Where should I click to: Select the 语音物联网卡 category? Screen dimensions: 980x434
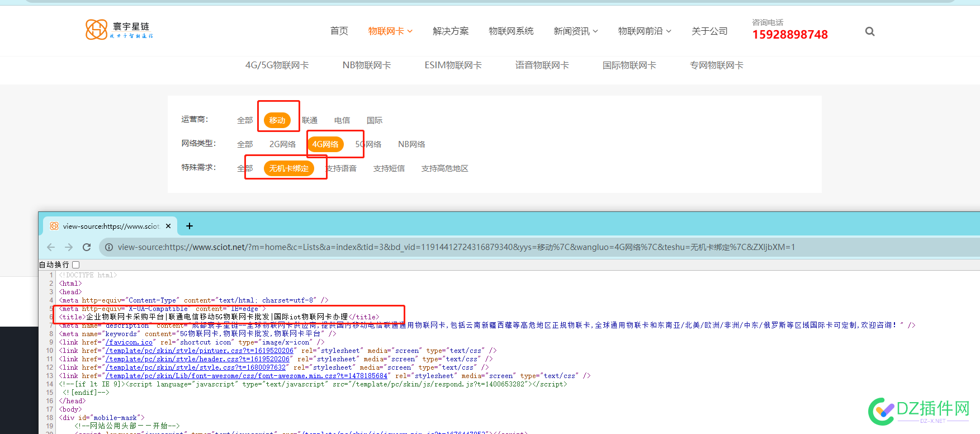542,65
